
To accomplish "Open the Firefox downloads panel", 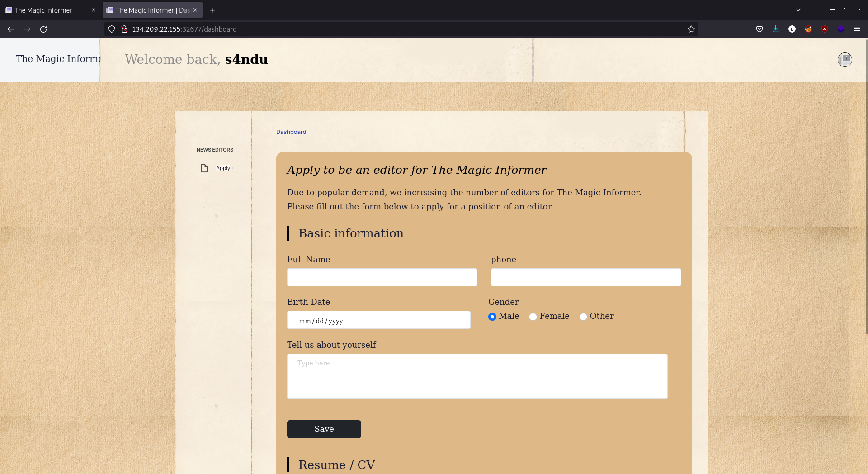I will pyautogui.click(x=775, y=29).
